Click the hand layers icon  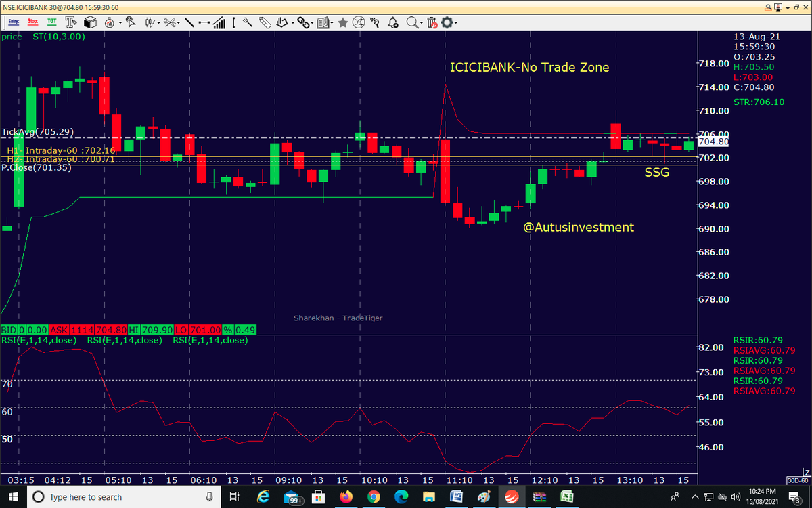pos(281,22)
